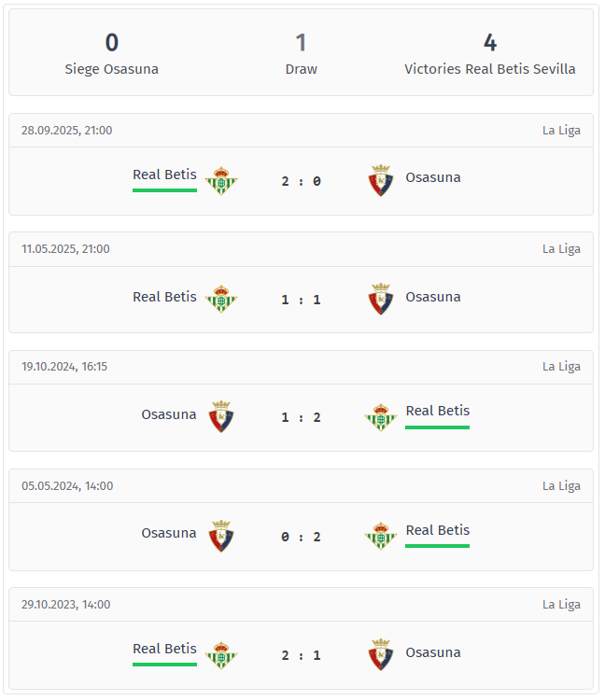The width and height of the screenshot is (605, 700).
Task: Click Real Betis crest in 05.05.2024 match
Action: [x=381, y=536]
